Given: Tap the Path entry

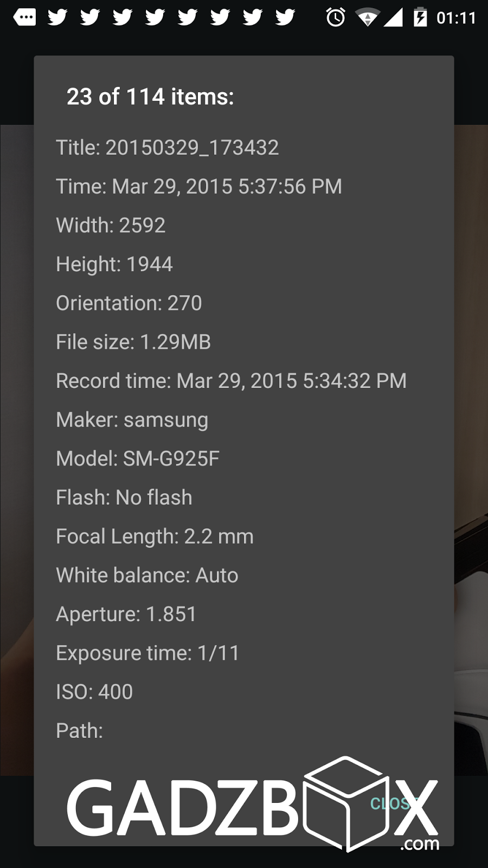Looking at the screenshot, I should [80, 731].
